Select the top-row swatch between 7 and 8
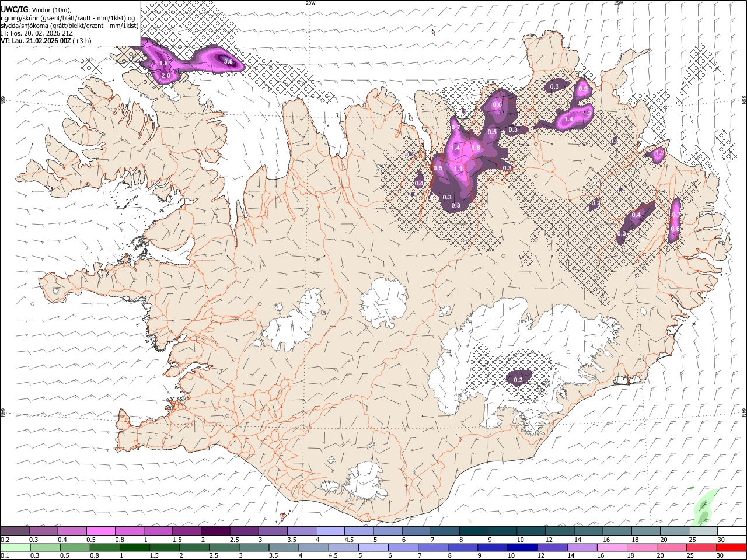The image size is (747, 560). 444,531
